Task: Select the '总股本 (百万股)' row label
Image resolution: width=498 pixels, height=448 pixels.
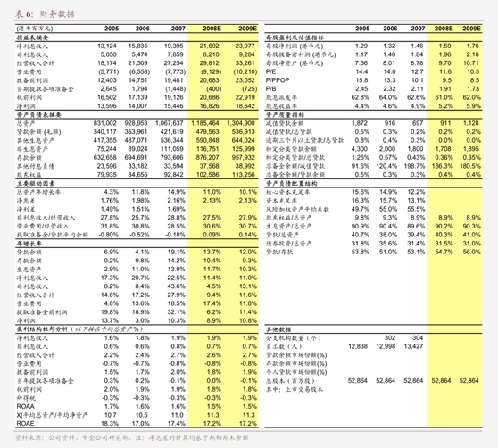Action: 290,381
